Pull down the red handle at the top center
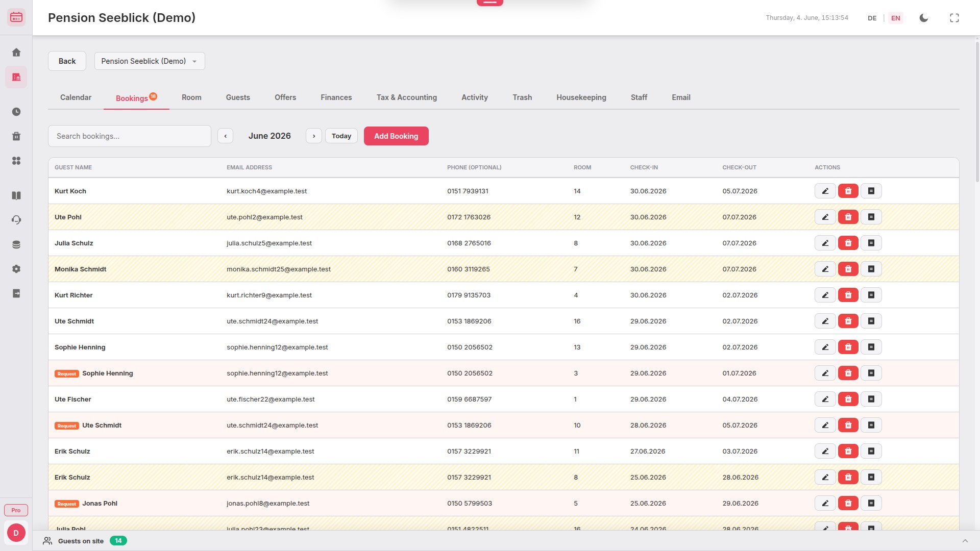Image resolution: width=980 pixels, height=551 pixels. [489, 3]
